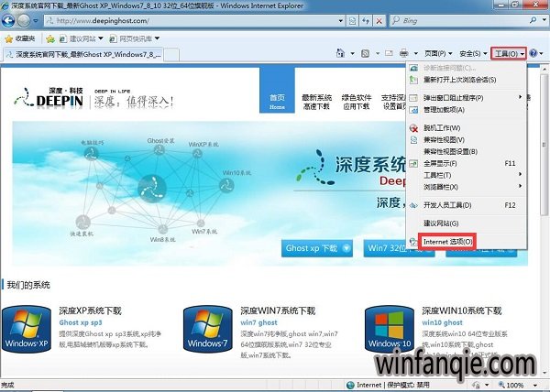Screen dimensions: 550x392
Task: Click the 工具(O) menu button
Action: tap(509, 54)
